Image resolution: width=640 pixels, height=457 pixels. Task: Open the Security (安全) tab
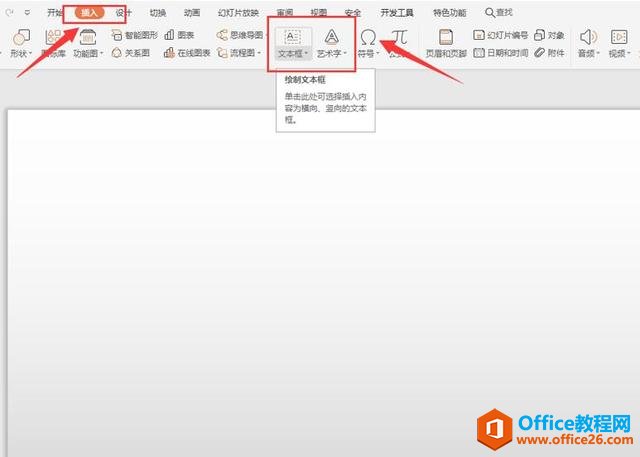pos(353,13)
